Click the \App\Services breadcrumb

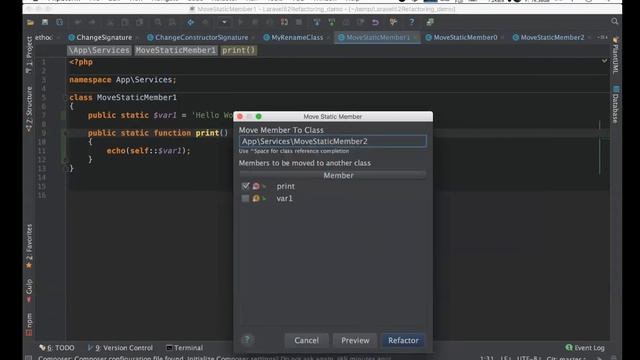click(x=99, y=50)
